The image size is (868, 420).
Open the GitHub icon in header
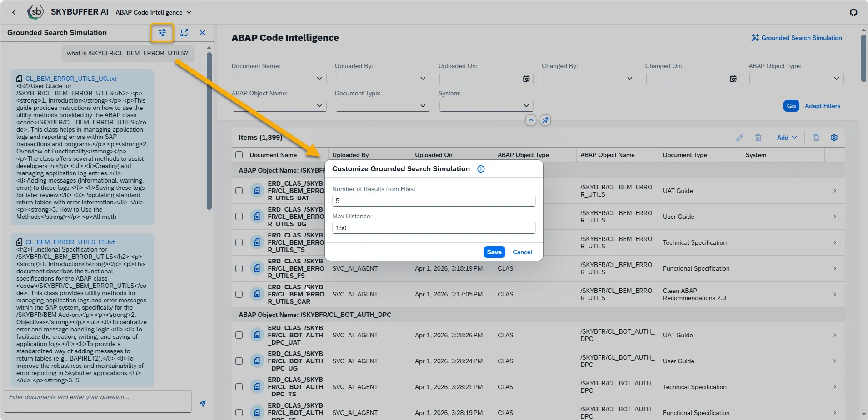point(853,12)
